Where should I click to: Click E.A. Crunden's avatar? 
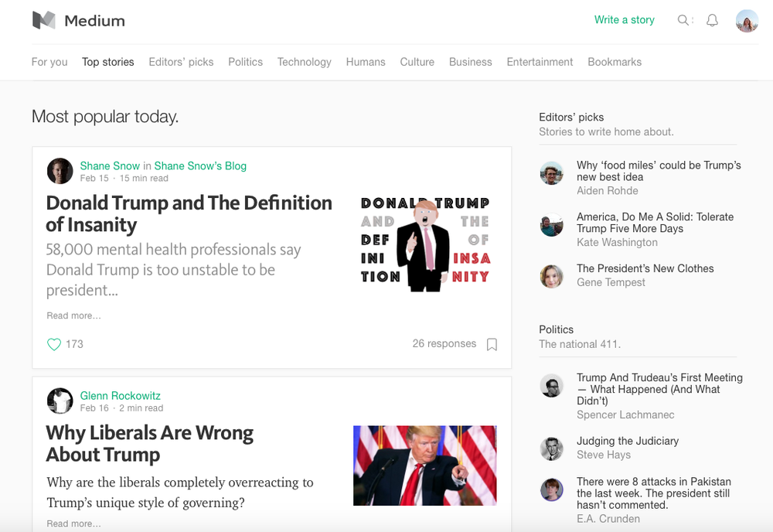(552, 489)
